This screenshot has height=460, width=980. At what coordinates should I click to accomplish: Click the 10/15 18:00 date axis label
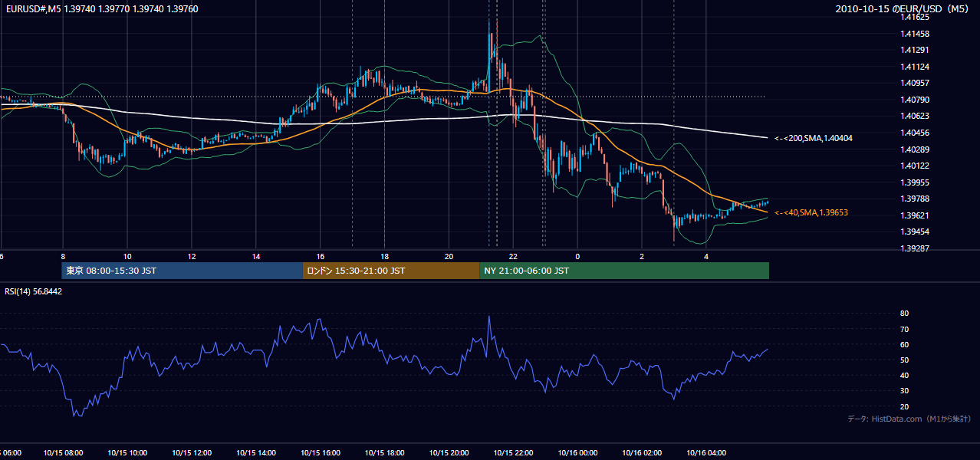pyautogui.click(x=385, y=452)
